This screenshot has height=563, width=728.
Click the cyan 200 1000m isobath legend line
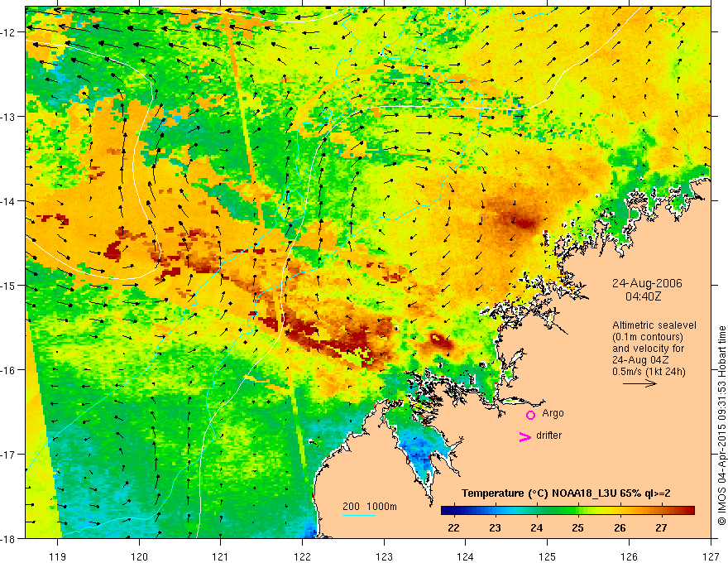coord(359,515)
